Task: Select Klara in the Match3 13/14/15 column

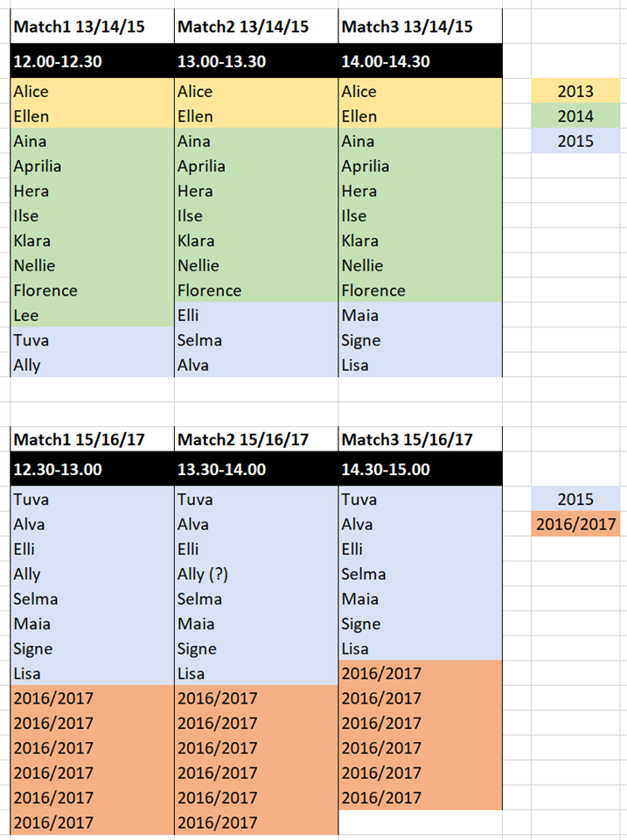Action: coord(420,241)
